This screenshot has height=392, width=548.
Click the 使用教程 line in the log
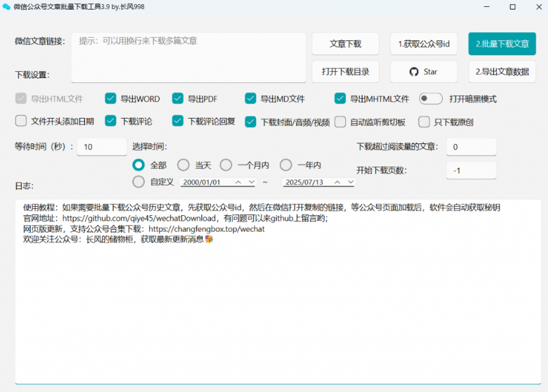pyautogui.click(x=262, y=208)
